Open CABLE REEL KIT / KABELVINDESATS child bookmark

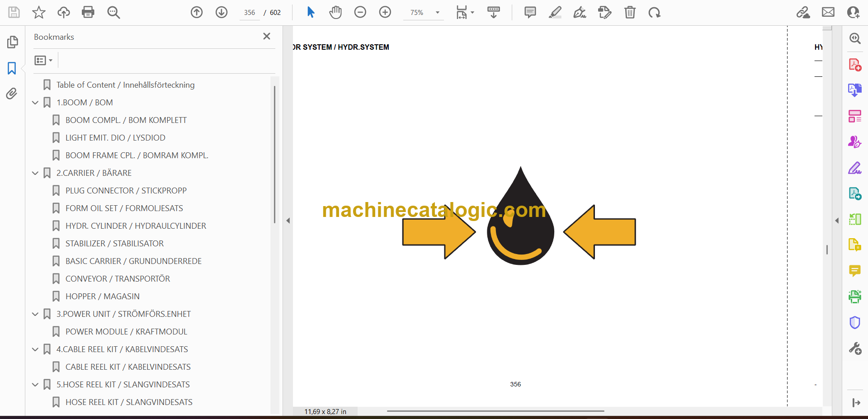(128, 367)
